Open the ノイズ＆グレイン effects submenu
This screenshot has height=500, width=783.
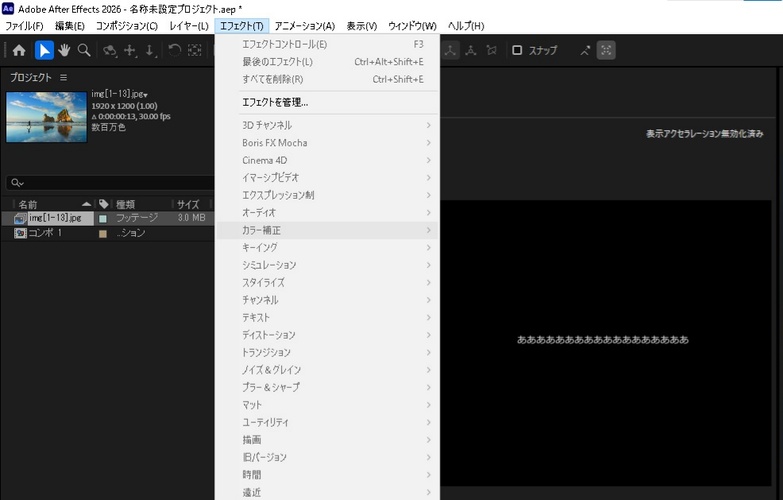click(327, 370)
